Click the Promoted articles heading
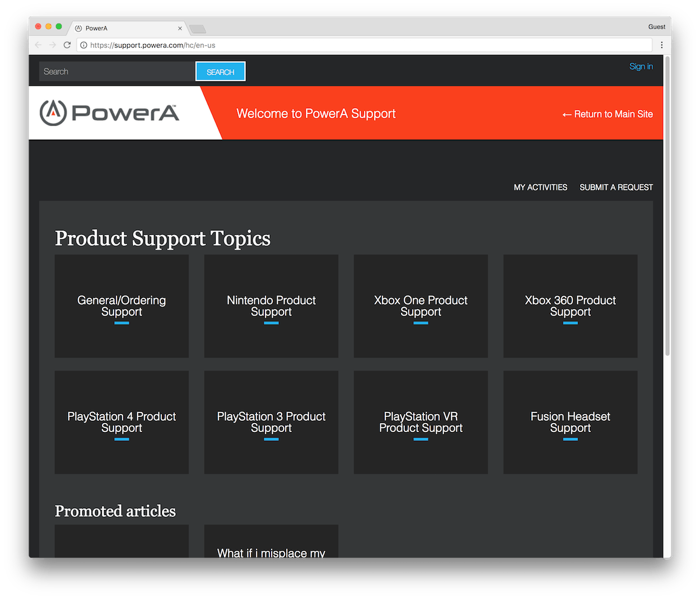 115,511
